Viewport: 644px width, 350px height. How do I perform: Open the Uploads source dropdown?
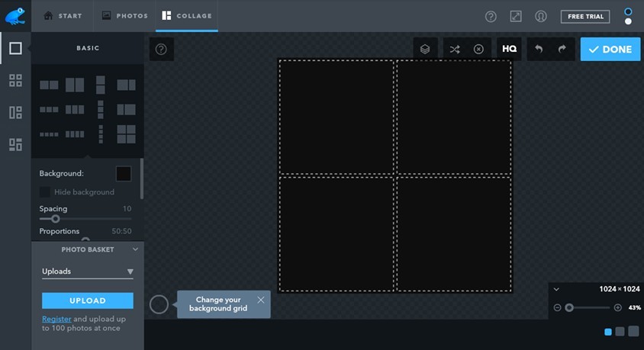(88, 271)
